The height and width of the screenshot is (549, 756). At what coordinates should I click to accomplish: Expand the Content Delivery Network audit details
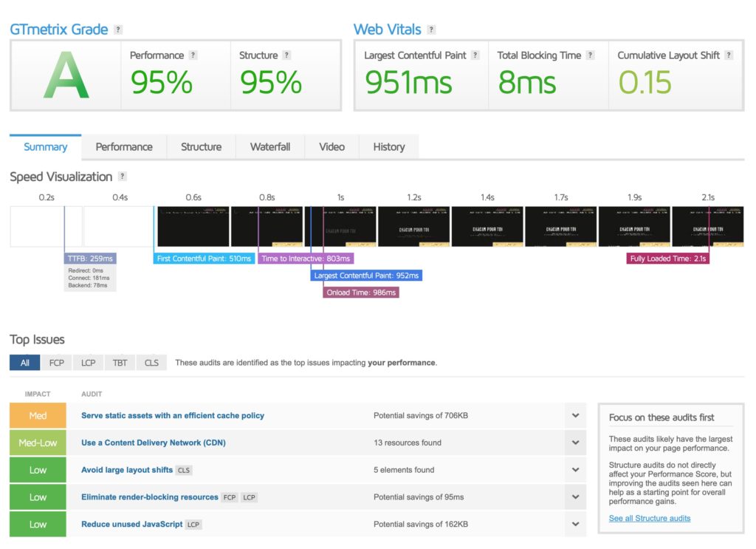575,443
